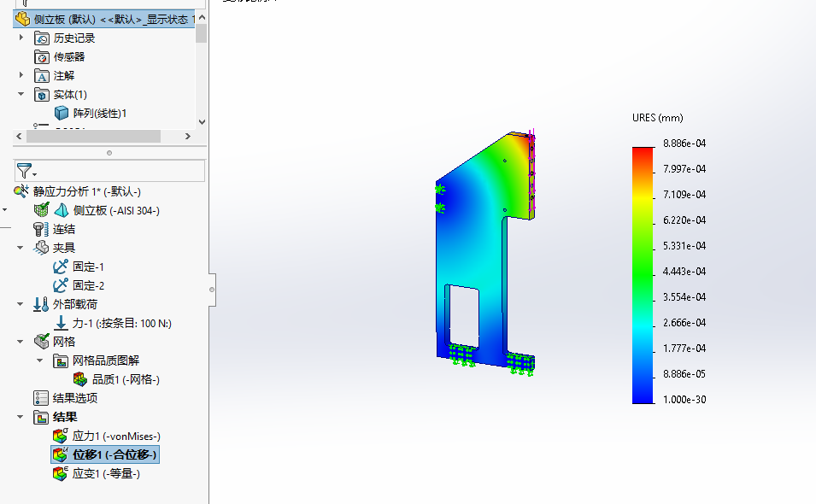Expand the 注解 tree node
The height and width of the screenshot is (504, 816).
coord(21,75)
